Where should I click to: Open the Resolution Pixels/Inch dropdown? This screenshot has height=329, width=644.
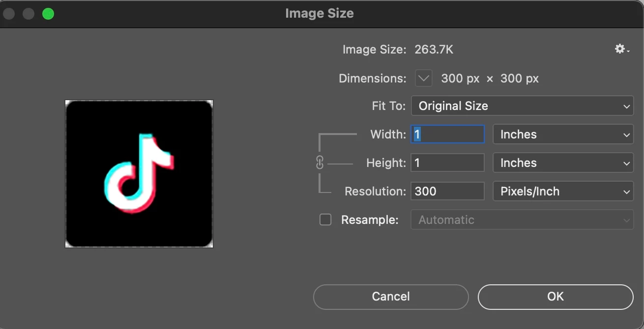click(563, 192)
